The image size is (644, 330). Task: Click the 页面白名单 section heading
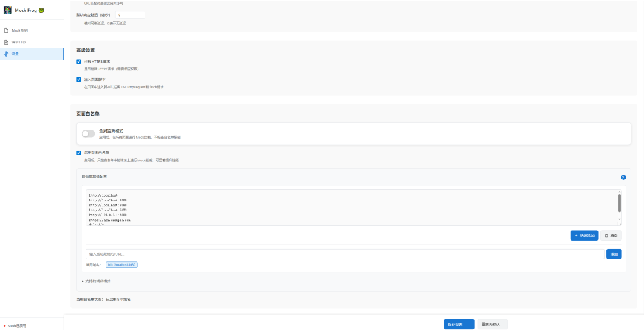point(88,113)
